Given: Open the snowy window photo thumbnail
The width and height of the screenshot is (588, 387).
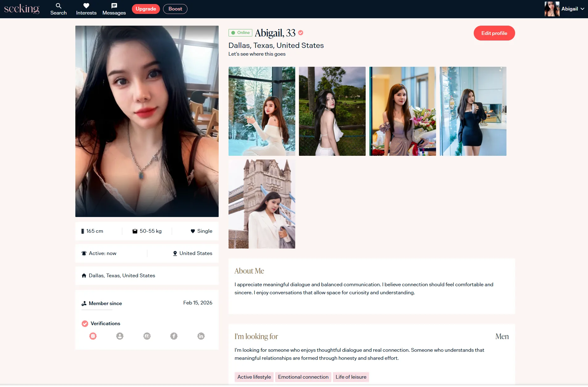Looking at the screenshot, I should tap(262, 111).
